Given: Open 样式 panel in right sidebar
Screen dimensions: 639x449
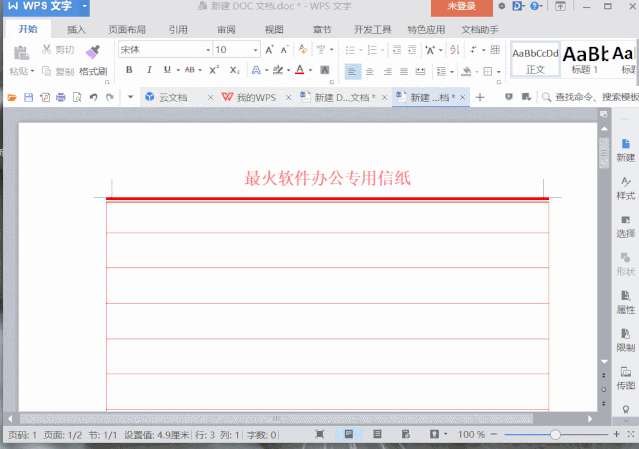Looking at the screenshot, I should point(626,188).
